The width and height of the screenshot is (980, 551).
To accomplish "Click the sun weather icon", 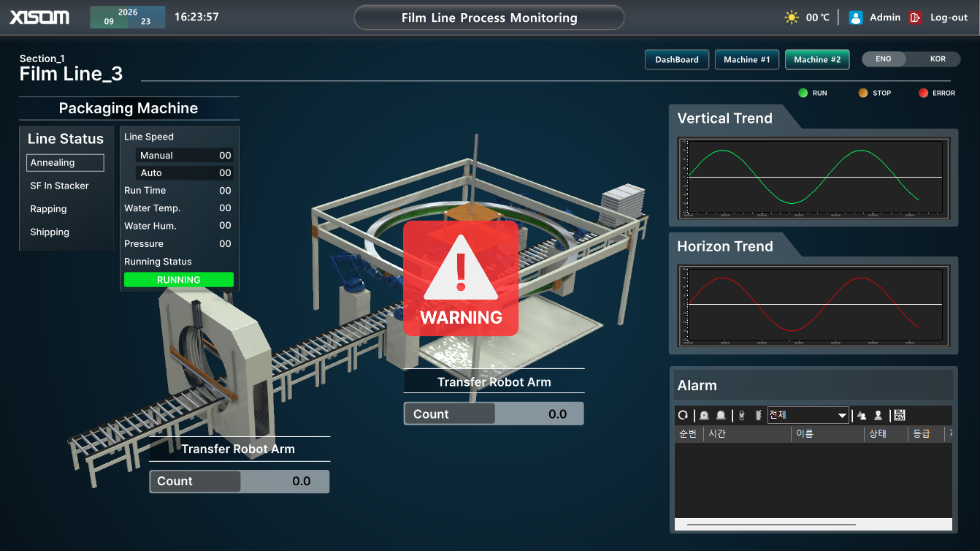I will click(x=792, y=18).
